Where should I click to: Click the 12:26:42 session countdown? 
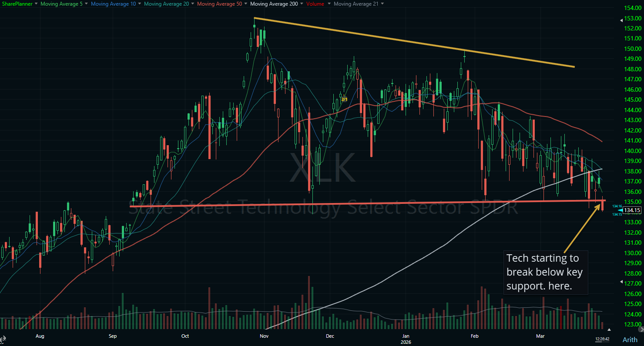coord(602,339)
